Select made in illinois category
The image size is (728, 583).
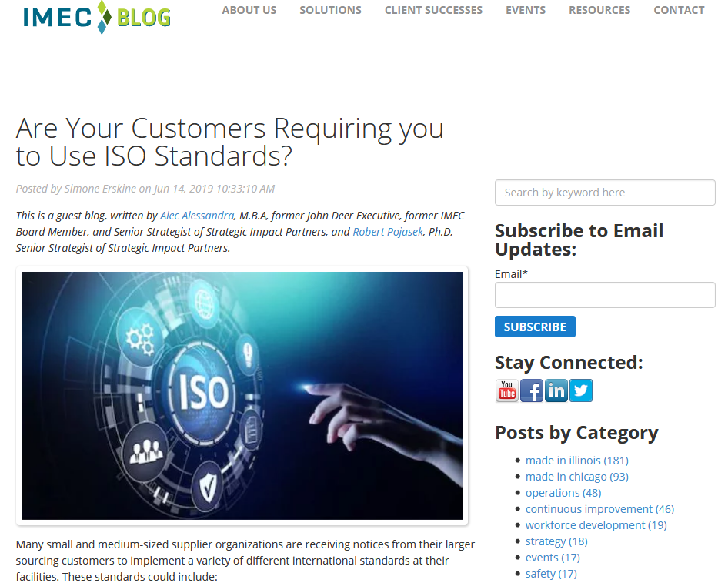(x=576, y=461)
